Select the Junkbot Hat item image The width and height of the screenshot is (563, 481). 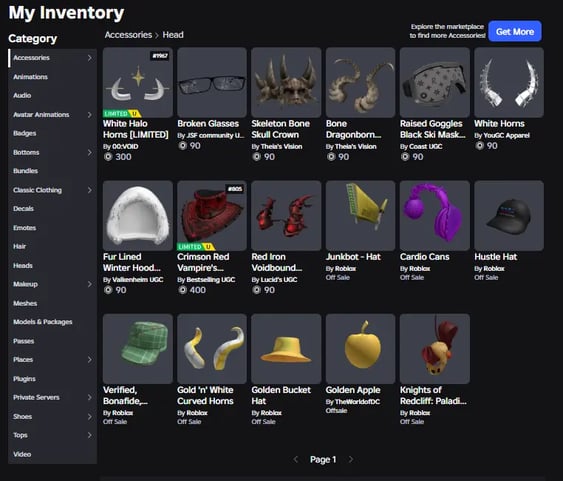[360, 216]
